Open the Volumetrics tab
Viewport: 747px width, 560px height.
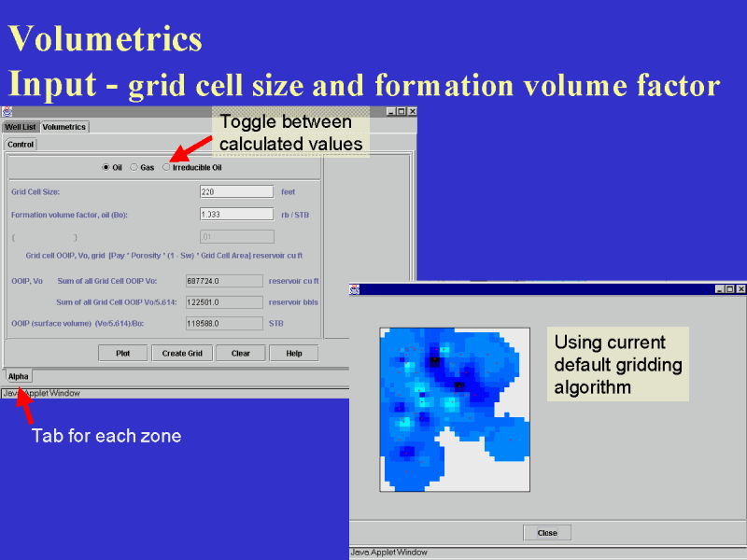tap(63, 127)
